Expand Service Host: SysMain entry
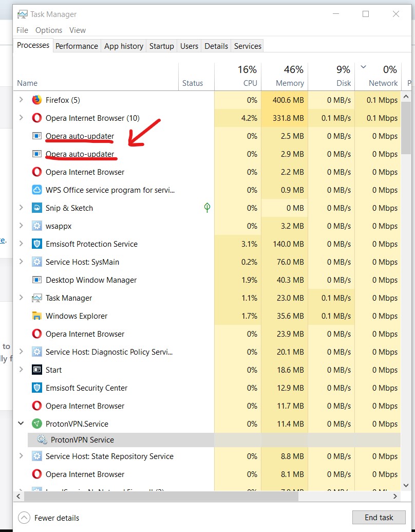 point(21,262)
